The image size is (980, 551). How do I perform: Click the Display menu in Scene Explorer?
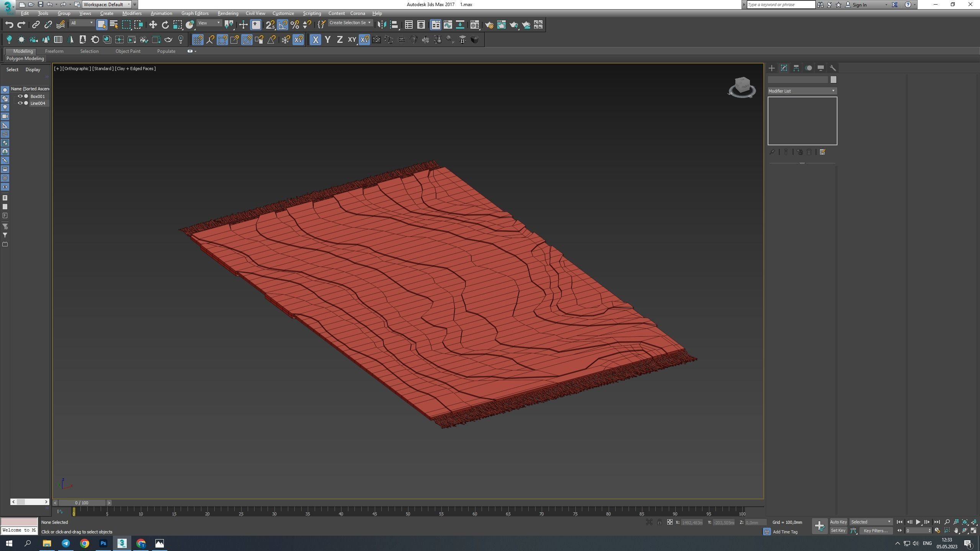(x=33, y=70)
